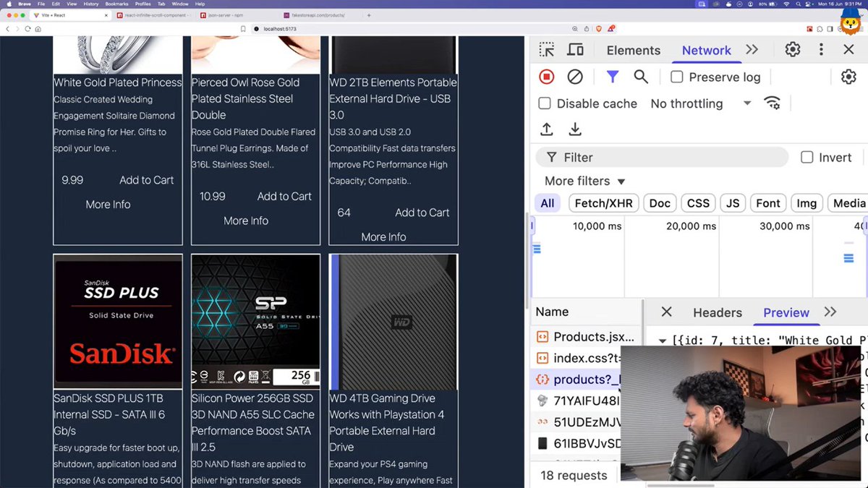Close the request details pane
Viewport: 868px width, 488px height.
pos(667,312)
